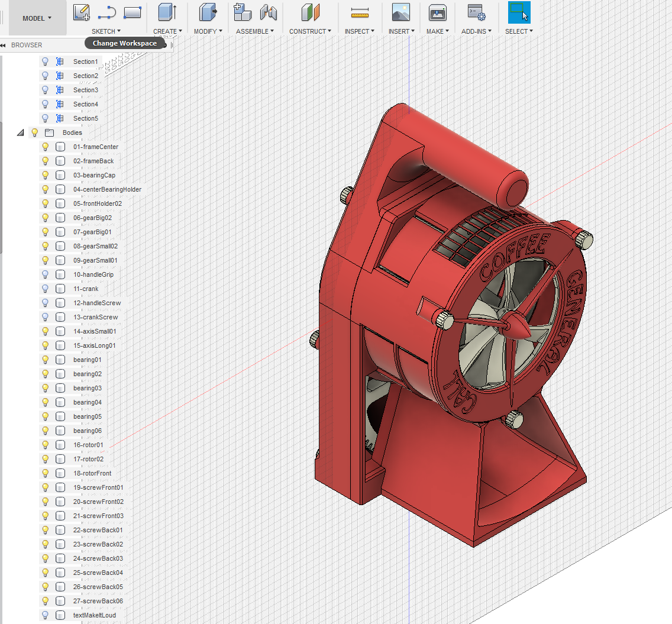The height and width of the screenshot is (624, 672).
Task: Hide the 16-rotor01 body
Action: 45,445
